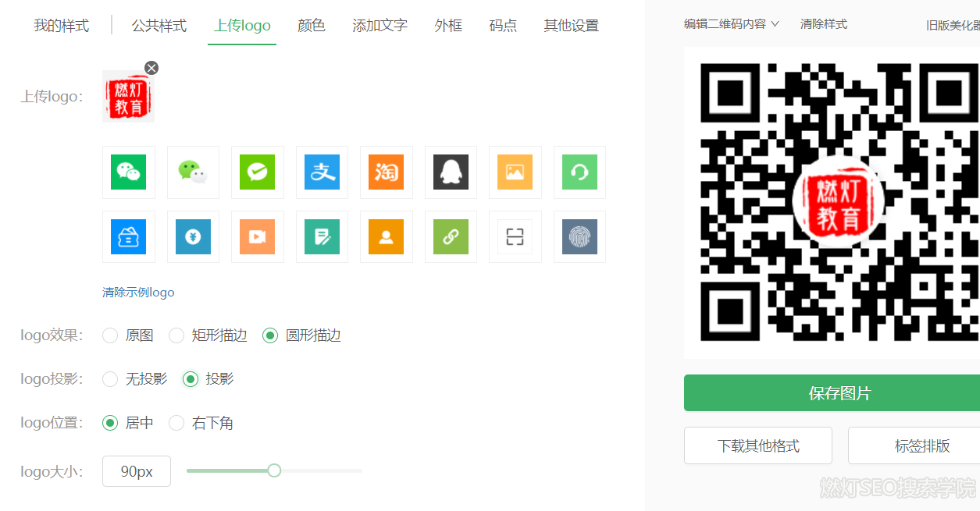Click the uploaded 燃灯教育 logo thumbnail
Viewport: 980px width, 511px height.
point(128,96)
